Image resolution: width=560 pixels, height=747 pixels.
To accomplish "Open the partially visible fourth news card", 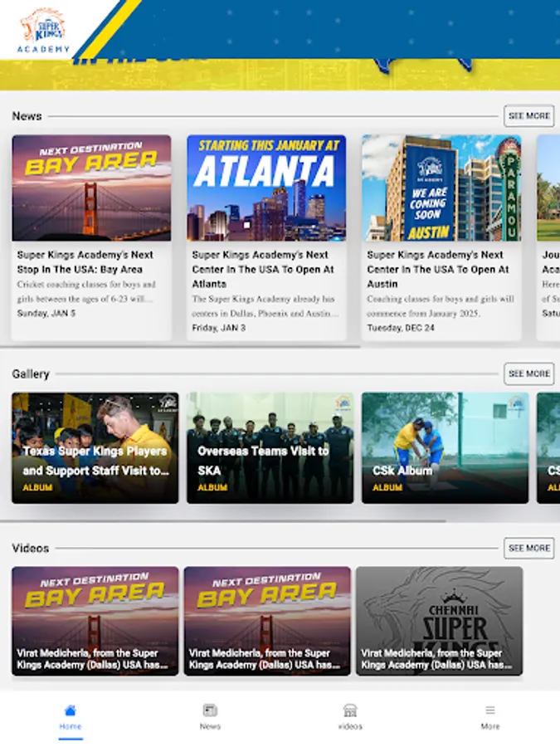I will [x=548, y=237].
